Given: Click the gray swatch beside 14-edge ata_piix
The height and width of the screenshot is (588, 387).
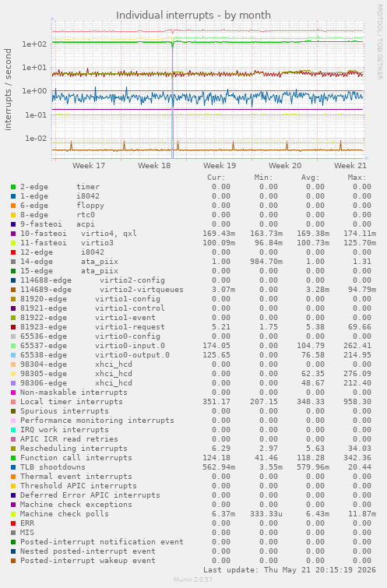Looking at the screenshot, I should click(13, 262).
